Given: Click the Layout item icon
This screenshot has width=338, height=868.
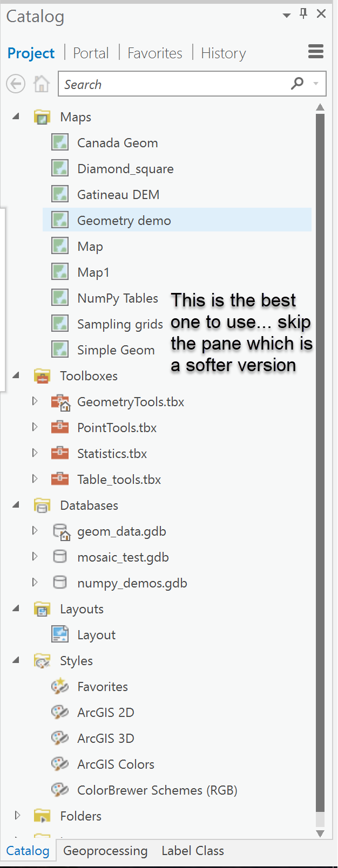Looking at the screenshot, I should click(x=60, y=634).
